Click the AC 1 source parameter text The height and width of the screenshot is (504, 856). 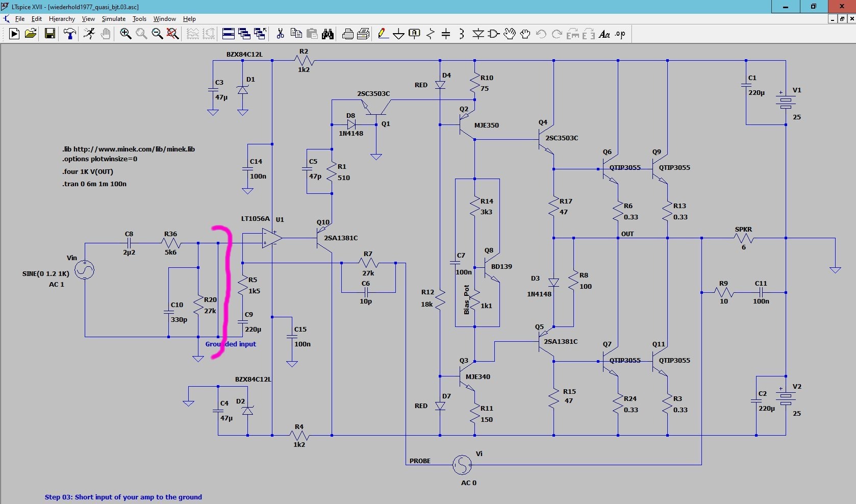point(57,284)
